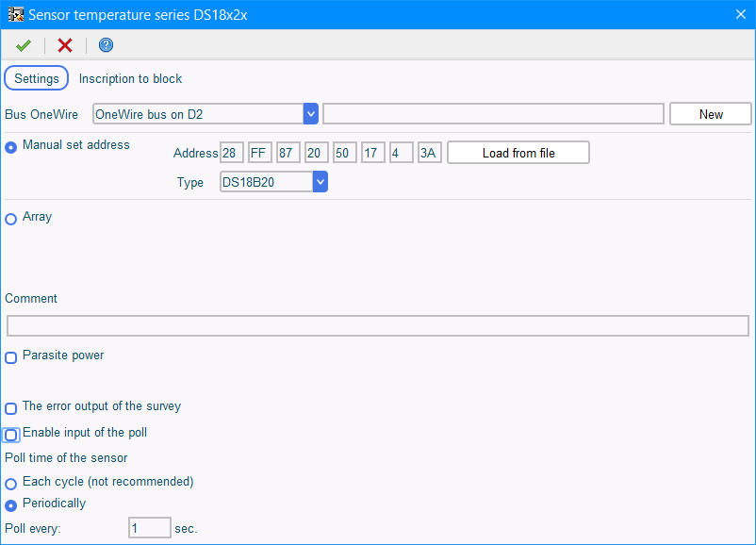The width and height of the screenshot is (756, 545).
Task: Click the Address label text
Action: pyautogui.click(x=196, y=154)
